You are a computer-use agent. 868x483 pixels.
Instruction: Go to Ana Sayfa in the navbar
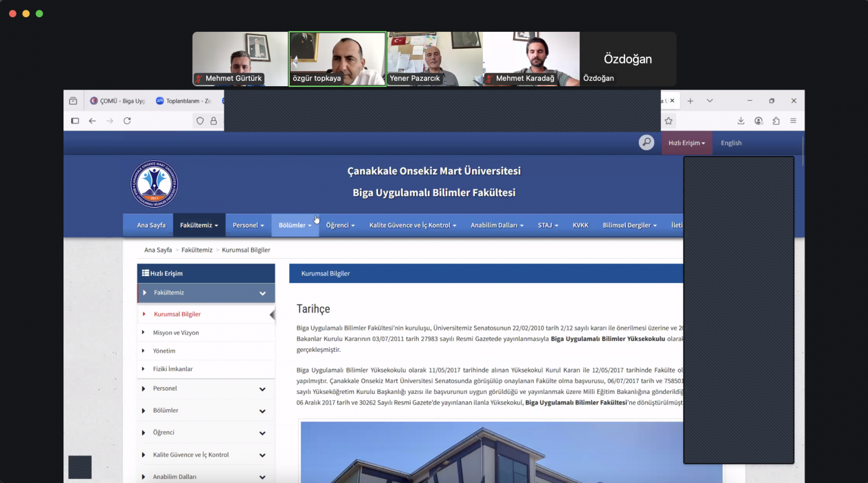pos(151,225)
